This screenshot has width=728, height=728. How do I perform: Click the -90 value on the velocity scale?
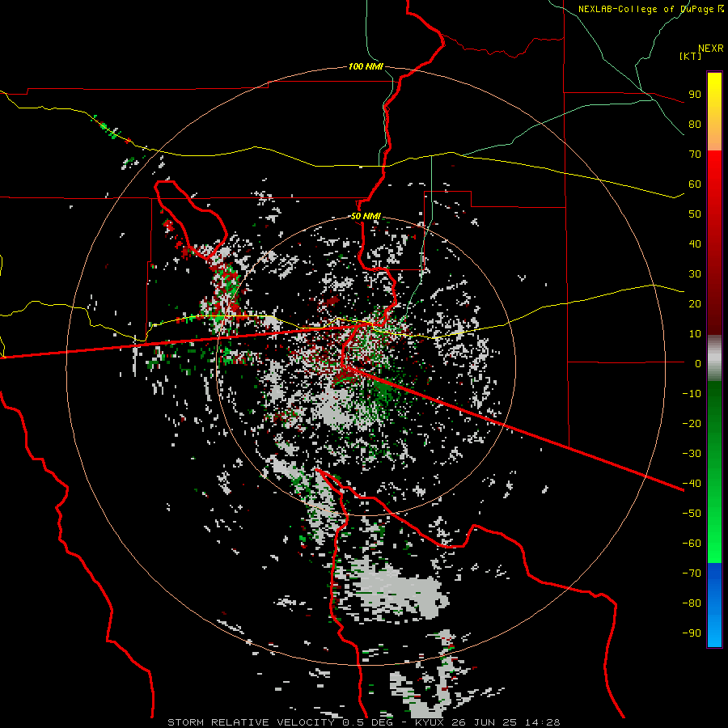[x=692, y=633]
